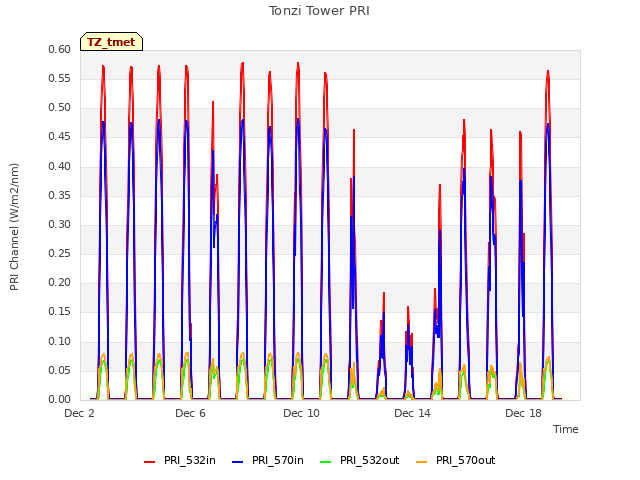
Task: Select the PRI_532in legend label
Action: point(190,460)
